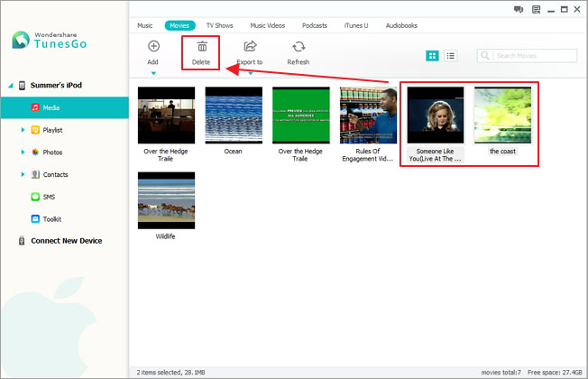The image size is (588, 379).
Task: Switch to list view
Action: (x=450, y=56)
